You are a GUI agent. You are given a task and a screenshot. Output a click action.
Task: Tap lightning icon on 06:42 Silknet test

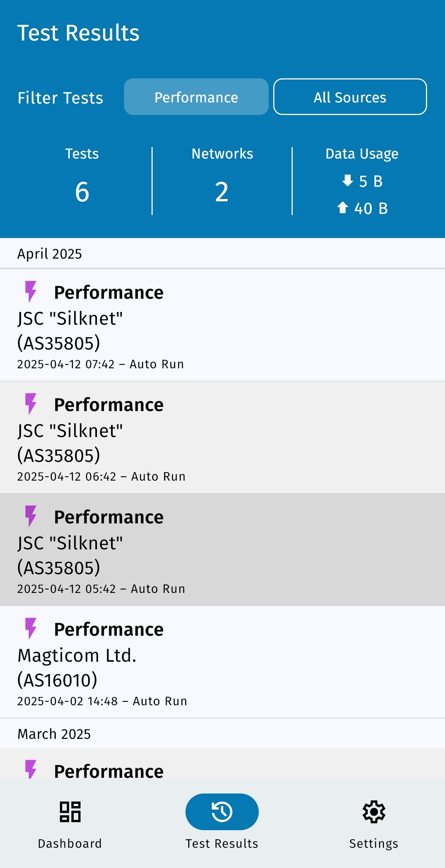tap(31, 404)
